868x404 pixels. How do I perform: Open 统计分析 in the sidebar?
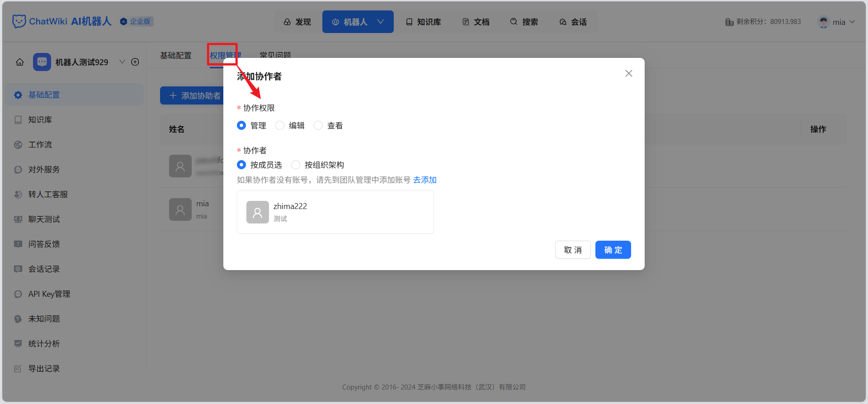pyautogui.click(x=75, y=344)
